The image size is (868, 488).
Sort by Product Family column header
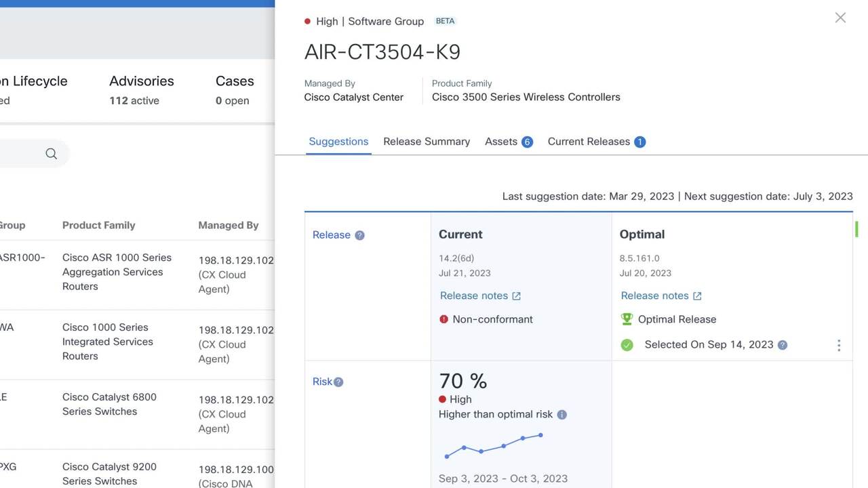pos(99,225)
